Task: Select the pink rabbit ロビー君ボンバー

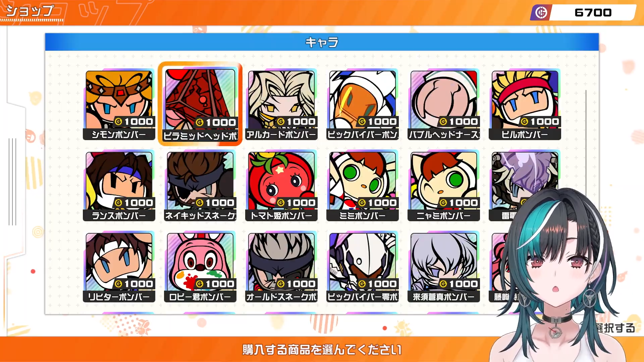Action: (200, 267)
